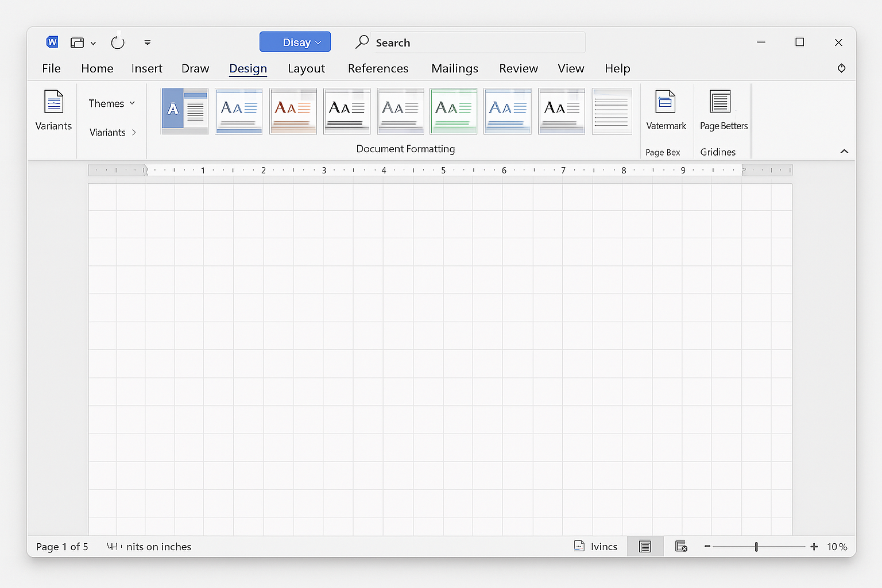Switch to the References tab
The image size is (882, 588).
378,68
